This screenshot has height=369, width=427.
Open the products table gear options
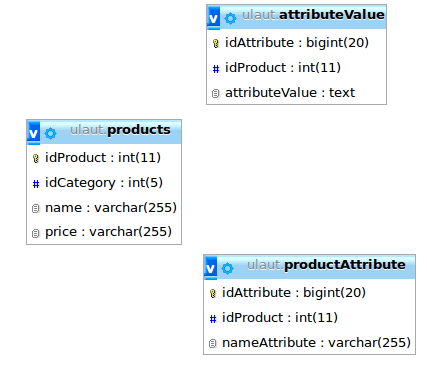(50, 133)
